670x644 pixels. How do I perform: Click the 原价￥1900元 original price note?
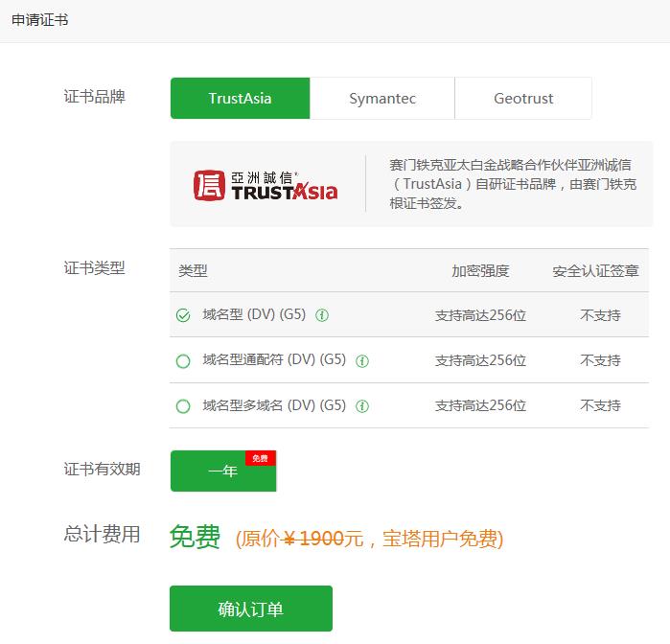click(x=369, y=539)
